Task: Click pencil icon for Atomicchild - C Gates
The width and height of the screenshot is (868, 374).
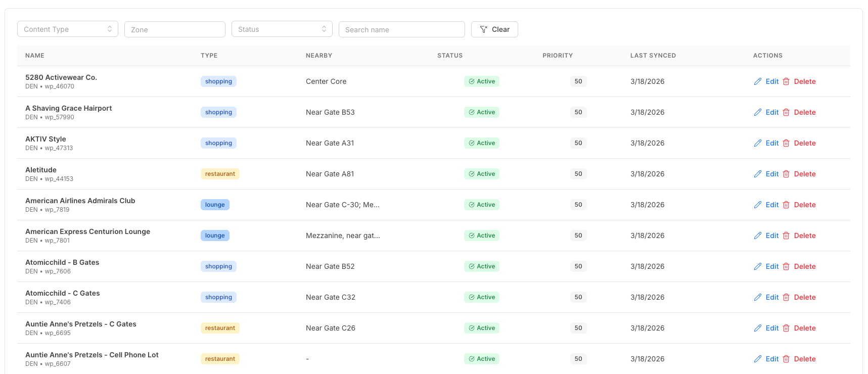Action: pyautogui.click(x=757, y=297)
